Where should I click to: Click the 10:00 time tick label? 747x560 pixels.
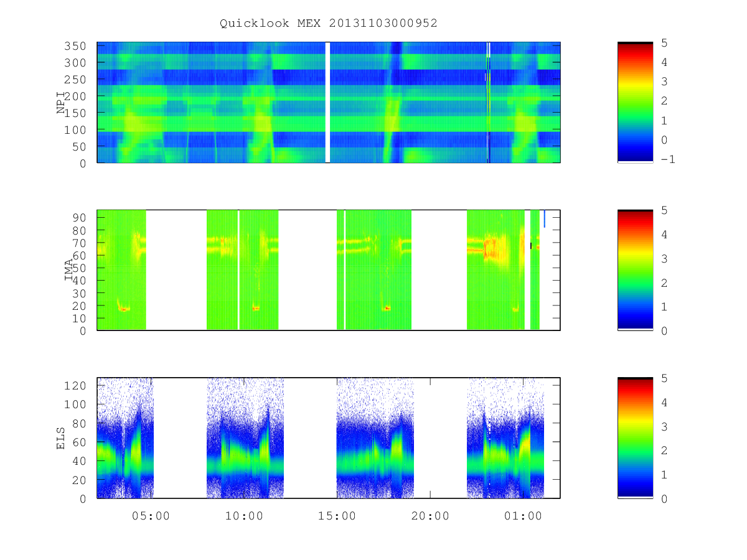point(244,515)
